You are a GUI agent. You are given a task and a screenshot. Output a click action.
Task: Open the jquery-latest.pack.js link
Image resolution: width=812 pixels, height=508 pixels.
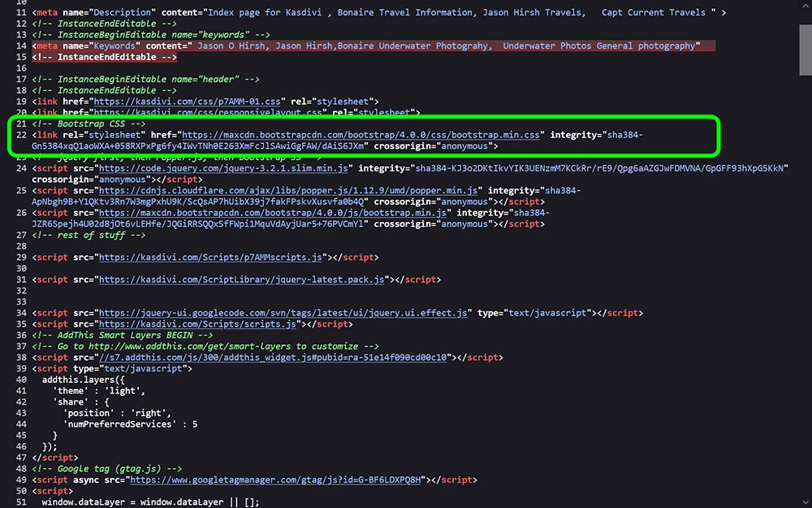(241, 280)
